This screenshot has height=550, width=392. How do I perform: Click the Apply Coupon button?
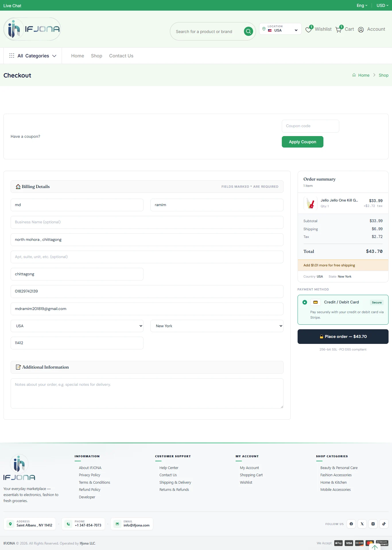click(x=302, y=142)
